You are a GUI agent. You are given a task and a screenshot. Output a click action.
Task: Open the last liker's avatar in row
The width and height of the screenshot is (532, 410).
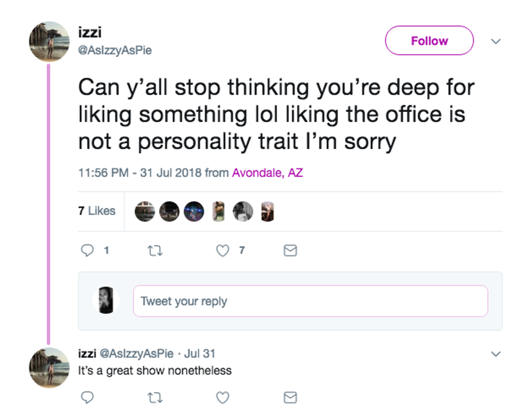[267, 212]
